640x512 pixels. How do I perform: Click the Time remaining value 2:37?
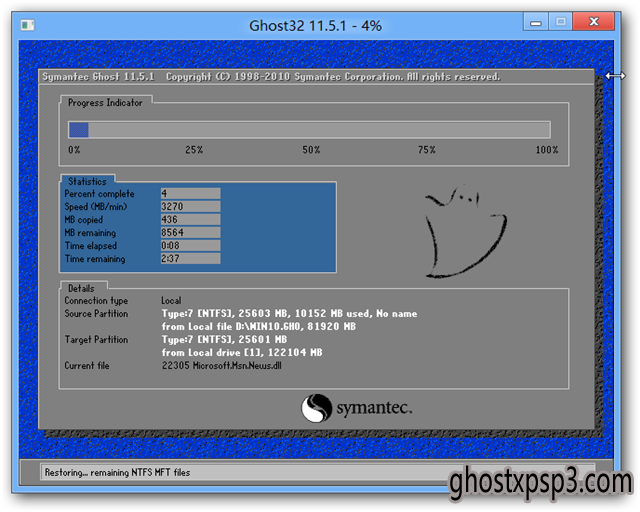tap(190, 258)
